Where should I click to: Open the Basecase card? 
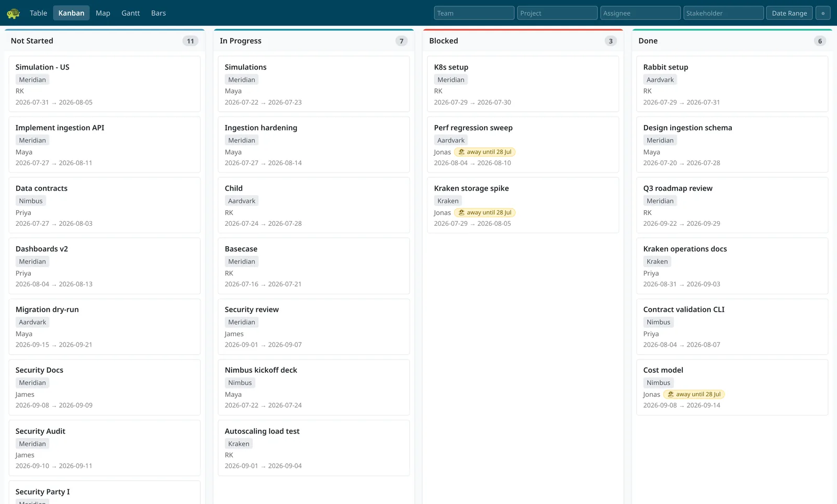[x=314, y=266]
